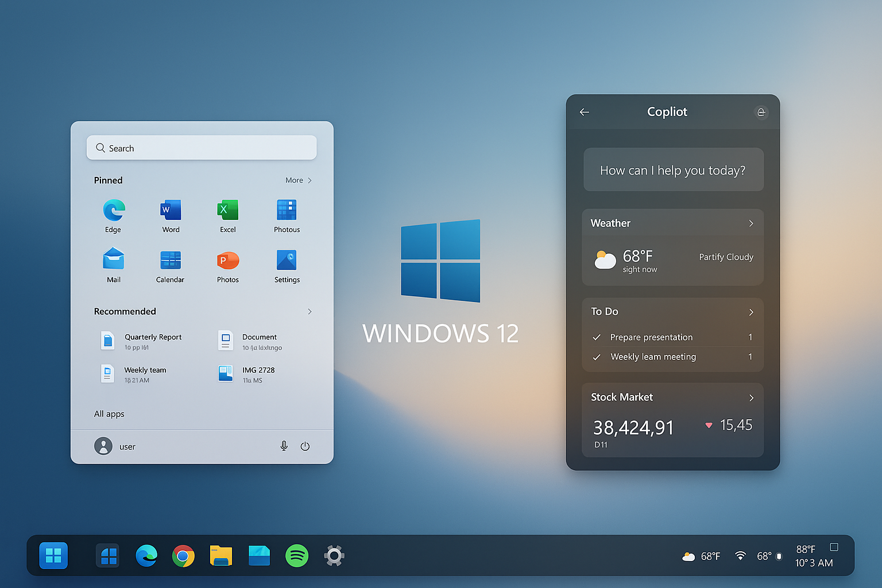Image resolution: width=882 pixels, height=588 pixels.
Task: Click the To Do heading
Action: (605, 311)
